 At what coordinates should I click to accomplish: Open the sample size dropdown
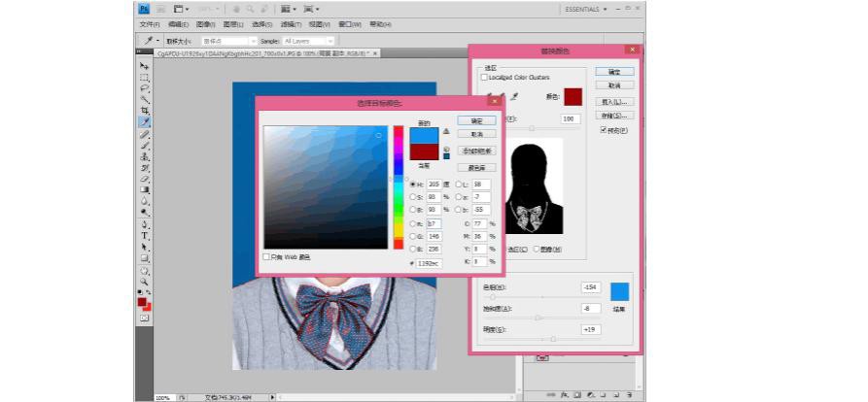click(x=229, y=41)
